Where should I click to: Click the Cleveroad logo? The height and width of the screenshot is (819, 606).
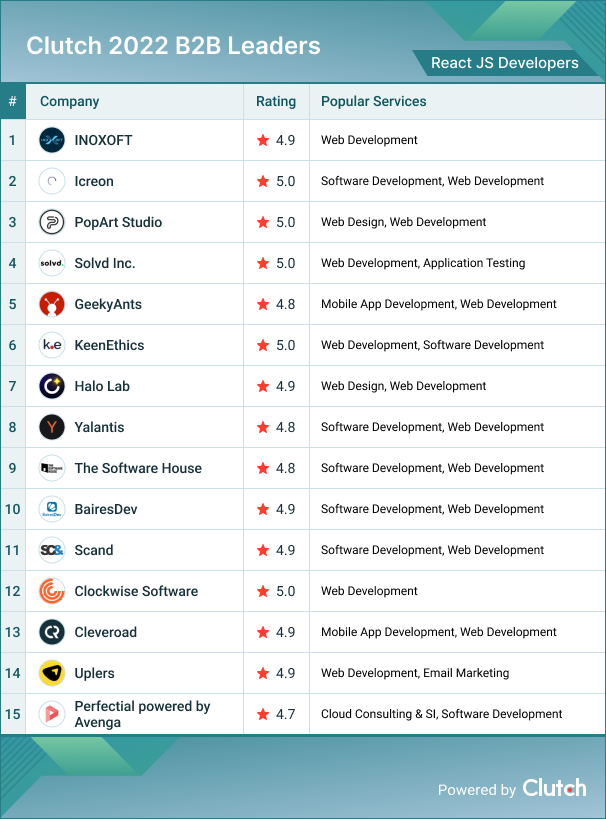pos(52,632)
